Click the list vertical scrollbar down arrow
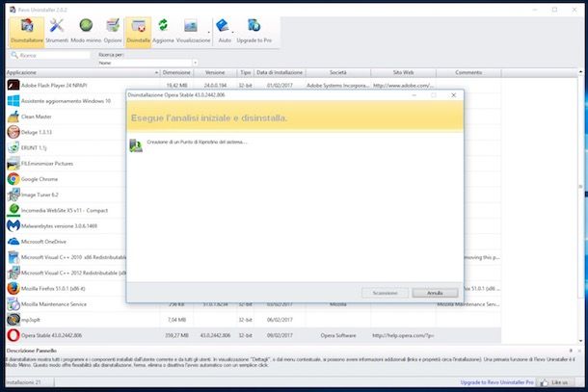 coord(581,340)
